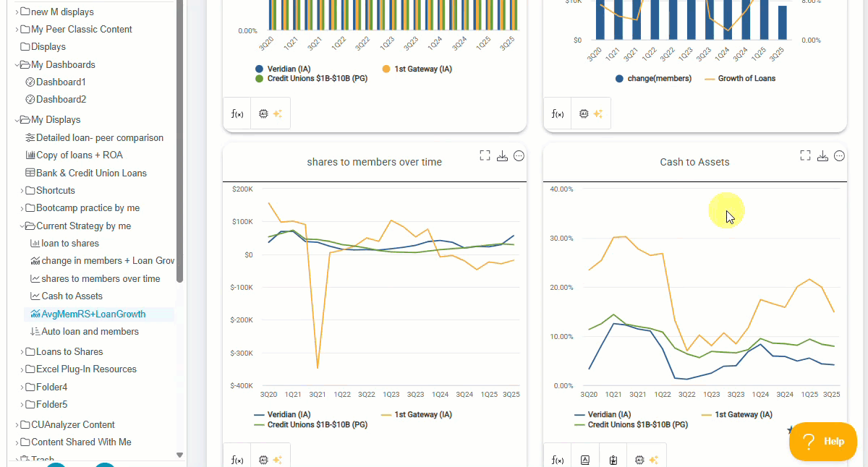Download the Cash to Assets chart
The image size is (868, 467).
point(822,155)
